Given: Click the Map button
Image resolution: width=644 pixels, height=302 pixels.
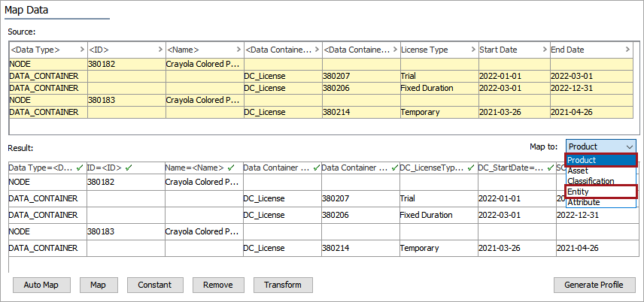Looking at the screenshot, I should tap(98, 285).
